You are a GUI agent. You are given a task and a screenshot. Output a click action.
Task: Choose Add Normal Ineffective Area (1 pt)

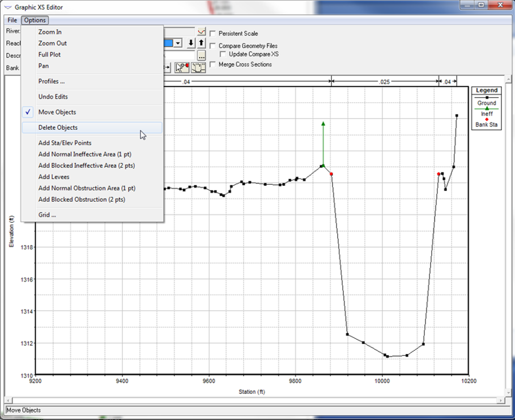click(x=92, y=154)
